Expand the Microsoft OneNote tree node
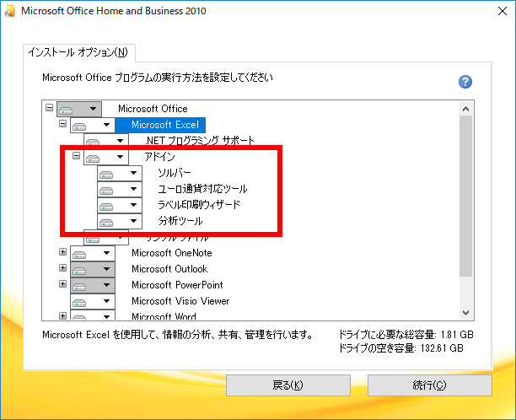516x420 pixels. coord(63,252)
